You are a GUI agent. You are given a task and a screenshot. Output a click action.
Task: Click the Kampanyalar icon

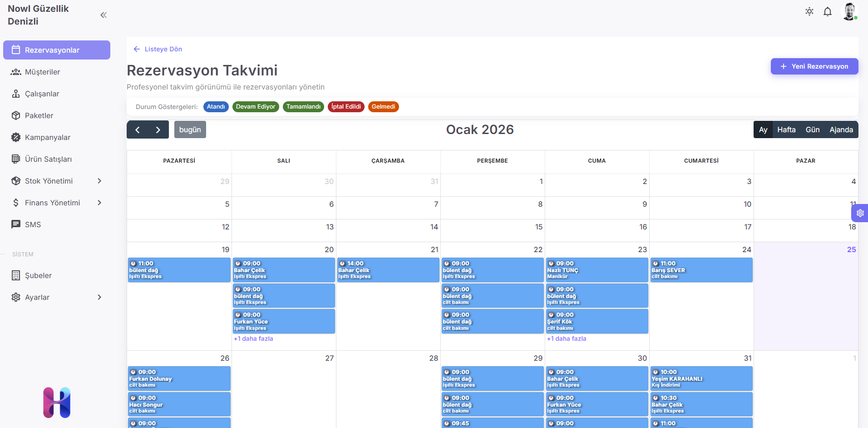point(16,137)
